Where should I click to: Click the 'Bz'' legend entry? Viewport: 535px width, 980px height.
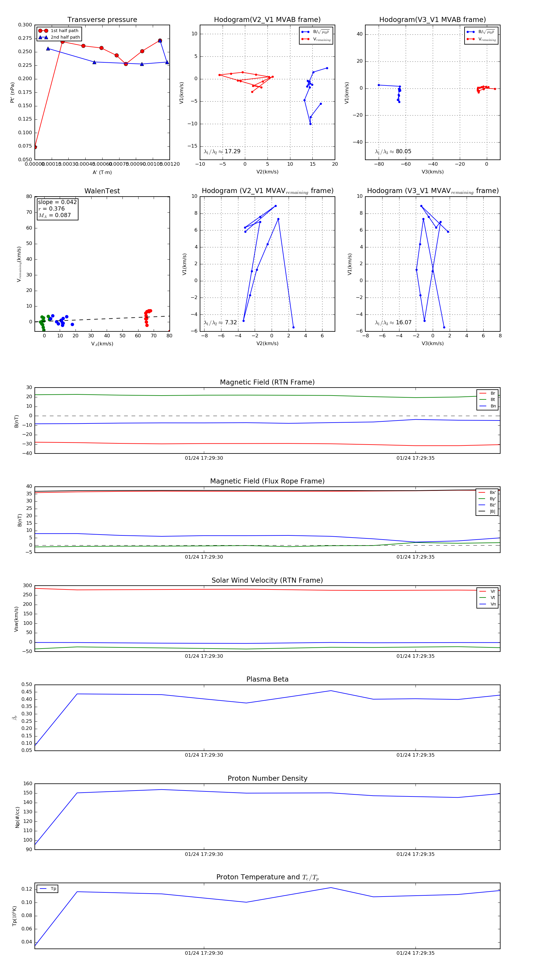(x=487, y=505)
